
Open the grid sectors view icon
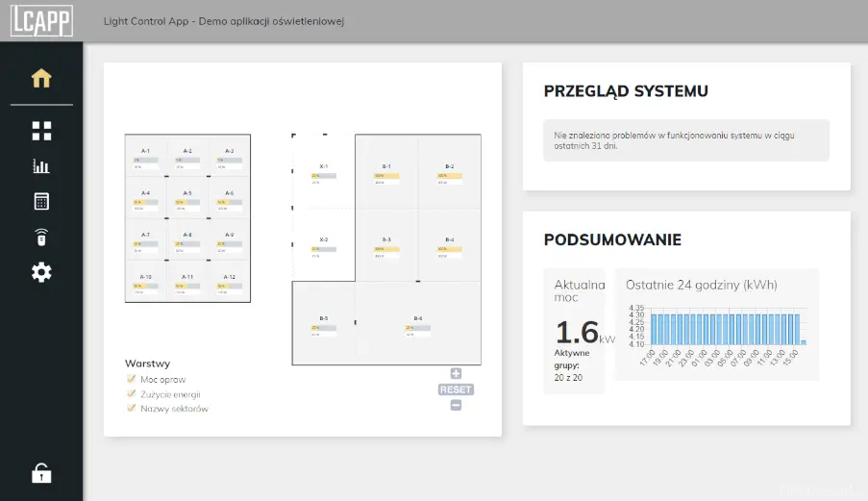click(41, 131)
